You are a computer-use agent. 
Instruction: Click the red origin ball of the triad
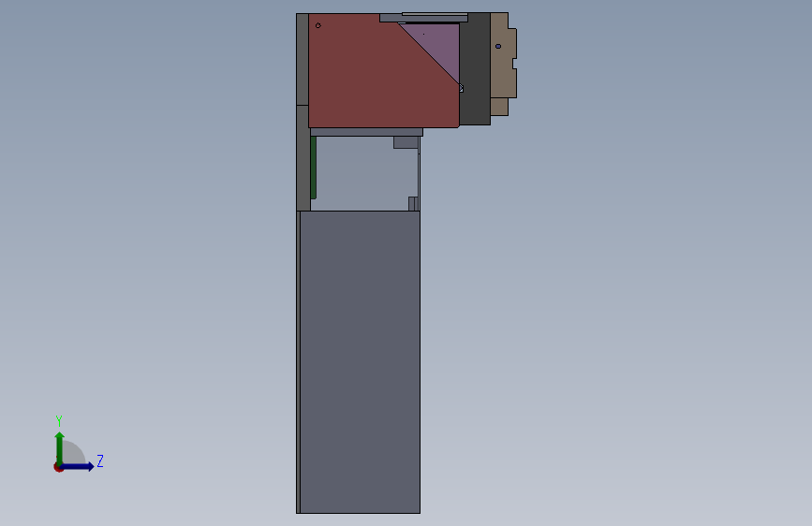tap(58, 467)
